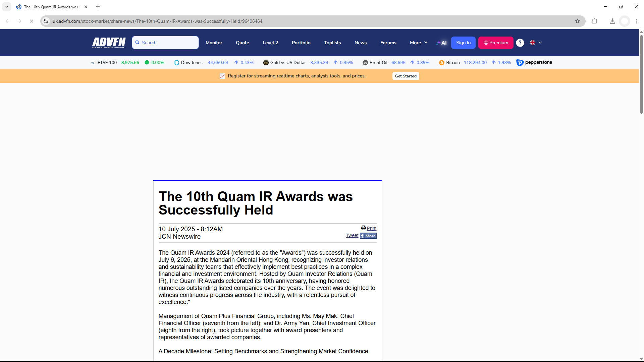Expand the More dropdown menu

coord(419,43)
